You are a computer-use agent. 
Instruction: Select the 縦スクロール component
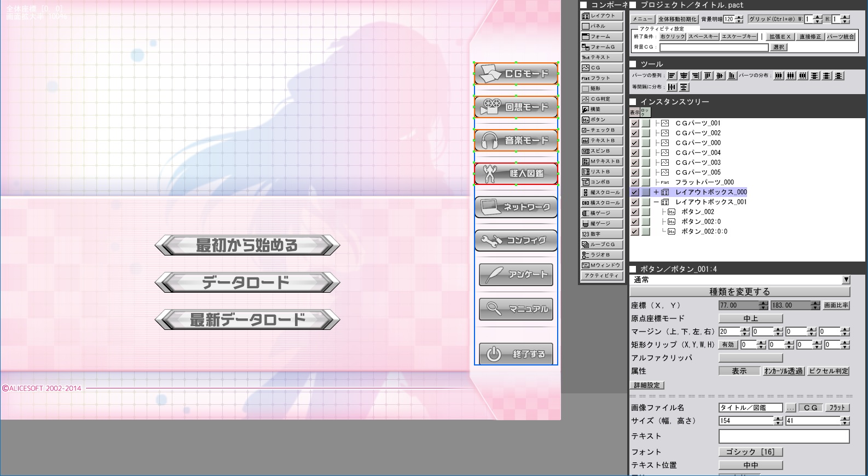[x=602, y=193]
